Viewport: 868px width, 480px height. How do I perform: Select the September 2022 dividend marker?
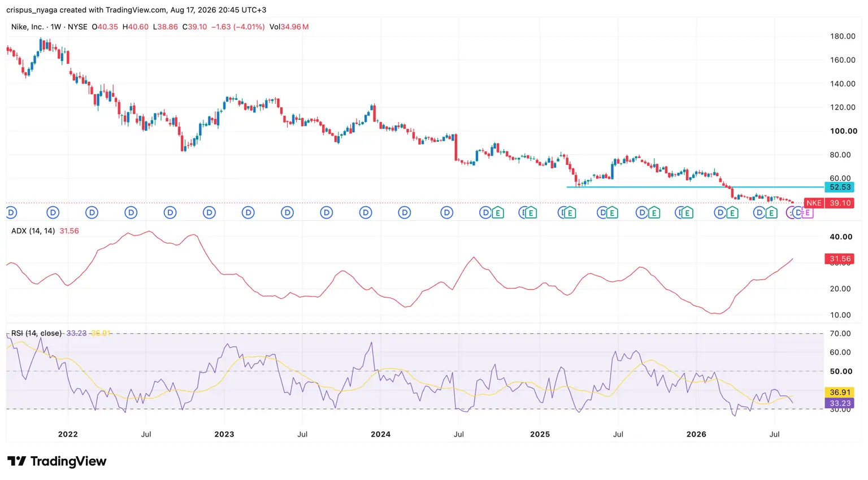click(170, 213)
